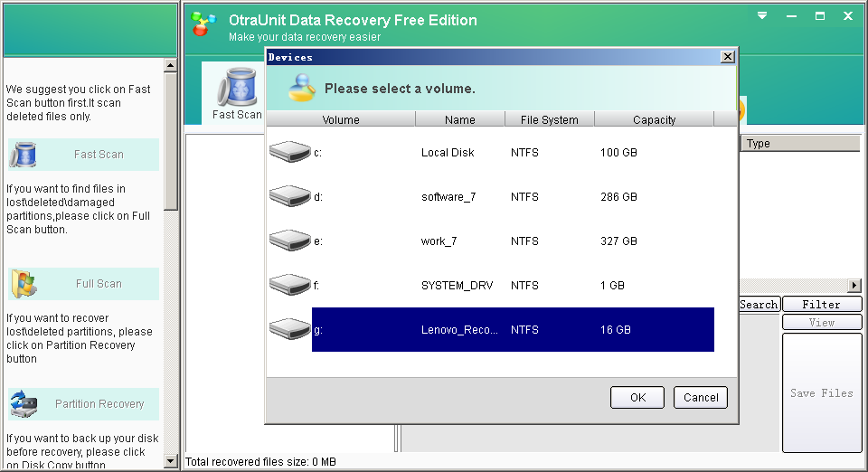Cancel the volume selection dialog
Image resolution: width=868 pixels, height=472 pixels.
click(x=700, y=397)
